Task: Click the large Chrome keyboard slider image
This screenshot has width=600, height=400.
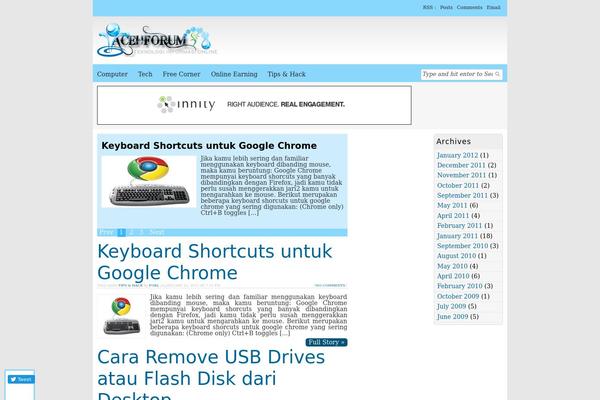Action: pos(148,181)
